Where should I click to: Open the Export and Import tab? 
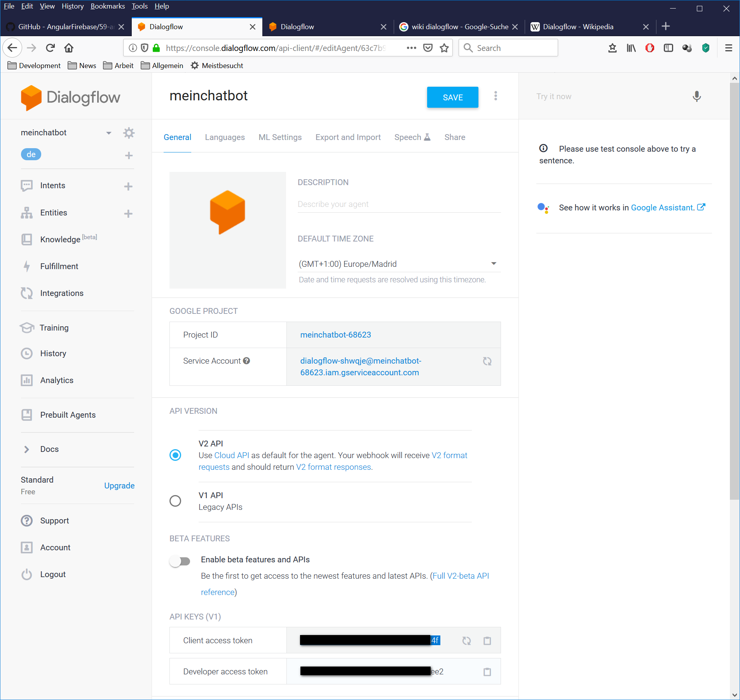point(348,137)
